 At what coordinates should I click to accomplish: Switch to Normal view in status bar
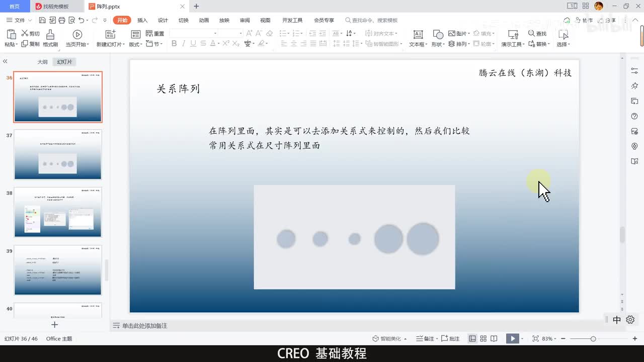pos(472,338)
